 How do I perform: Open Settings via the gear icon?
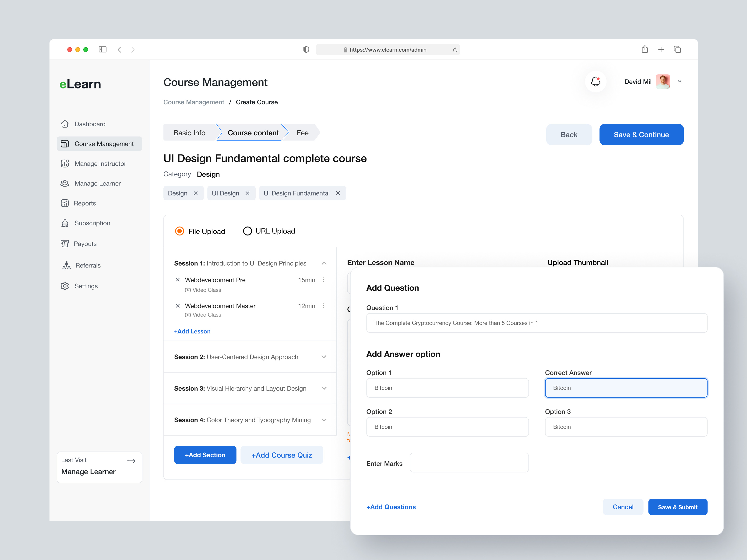[x=65, y=286]
